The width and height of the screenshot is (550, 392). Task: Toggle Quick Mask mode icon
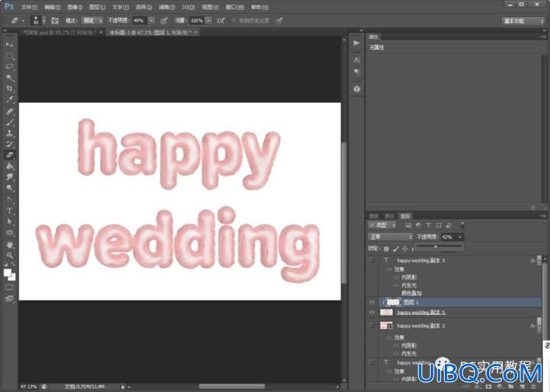[x=9, y=288]
